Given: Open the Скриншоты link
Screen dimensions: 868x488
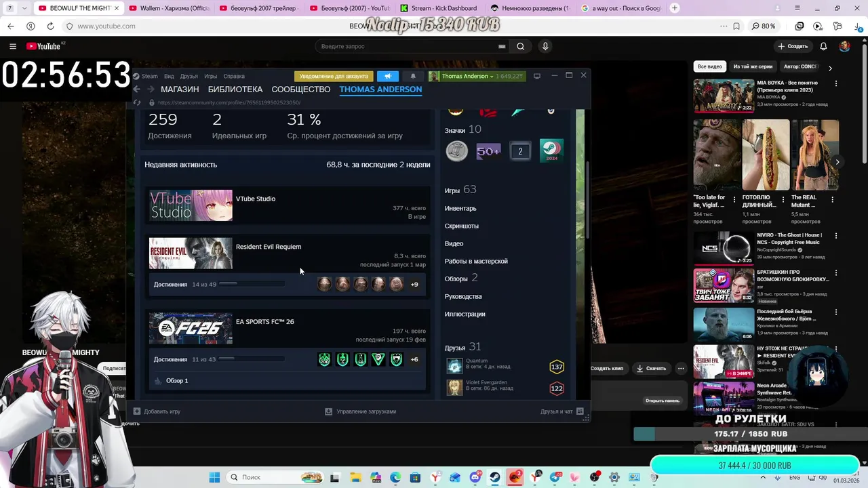Looking at the screenshot, I should [x=462, y=226].
